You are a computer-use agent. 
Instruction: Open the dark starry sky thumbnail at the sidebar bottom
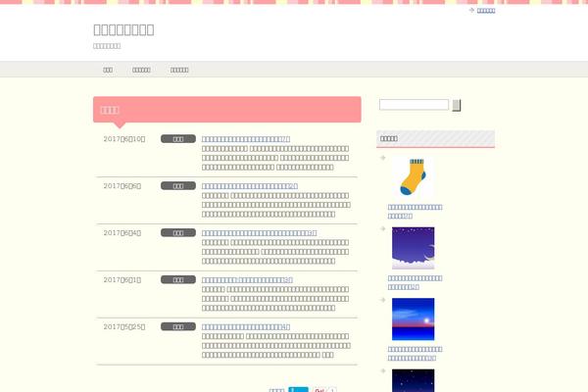(413, 380)
